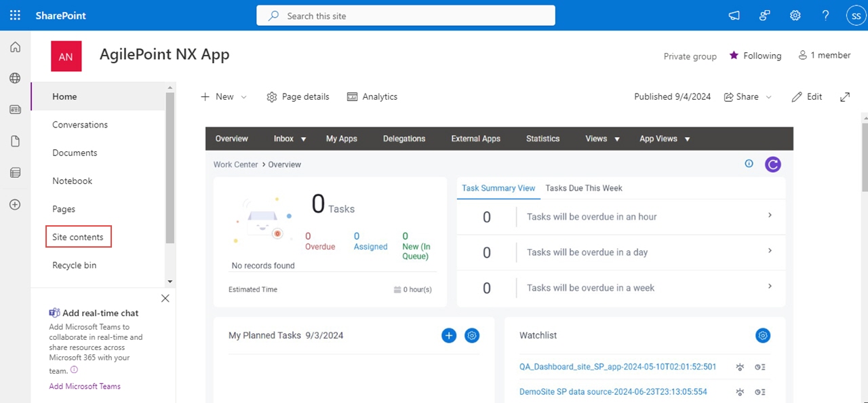Click the Work Center breadcrumb
The width and height of the screenshot is (868, 403).
tap(235, 164)
